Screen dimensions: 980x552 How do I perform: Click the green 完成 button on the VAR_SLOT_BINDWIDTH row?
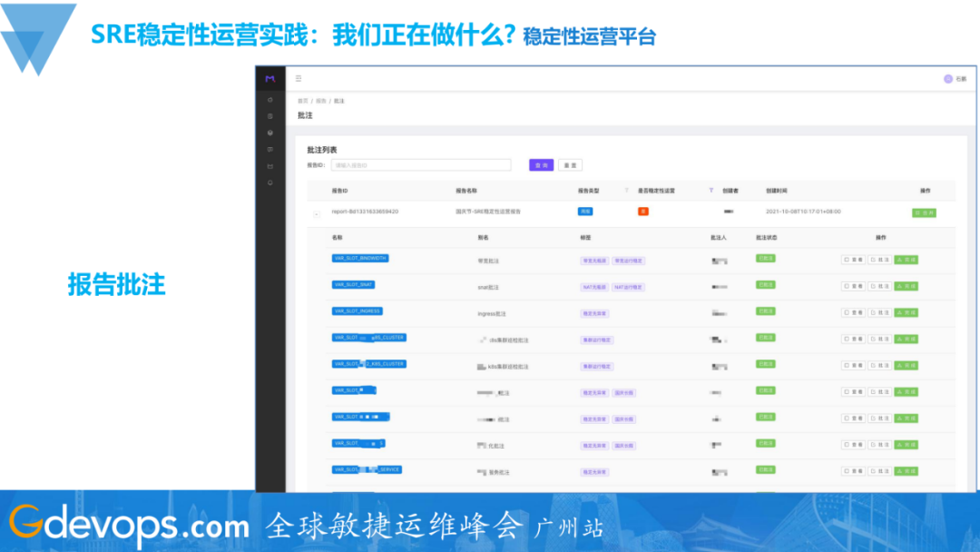click(x=906, y=259)
